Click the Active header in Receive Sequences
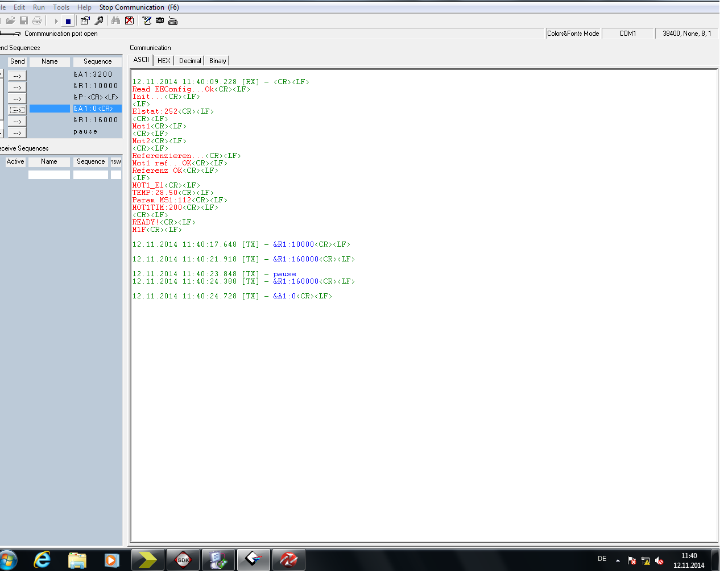 tap(15, 161)
